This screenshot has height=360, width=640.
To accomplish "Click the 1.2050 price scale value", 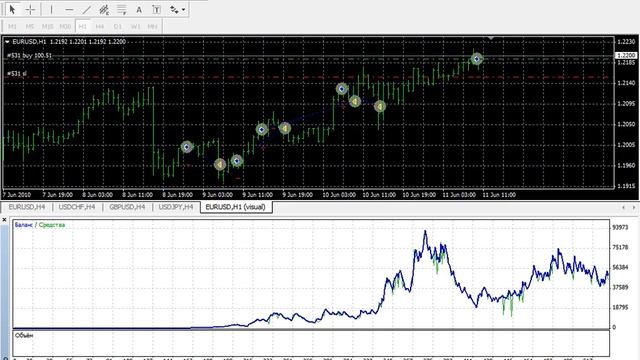I will pos(627,124).
